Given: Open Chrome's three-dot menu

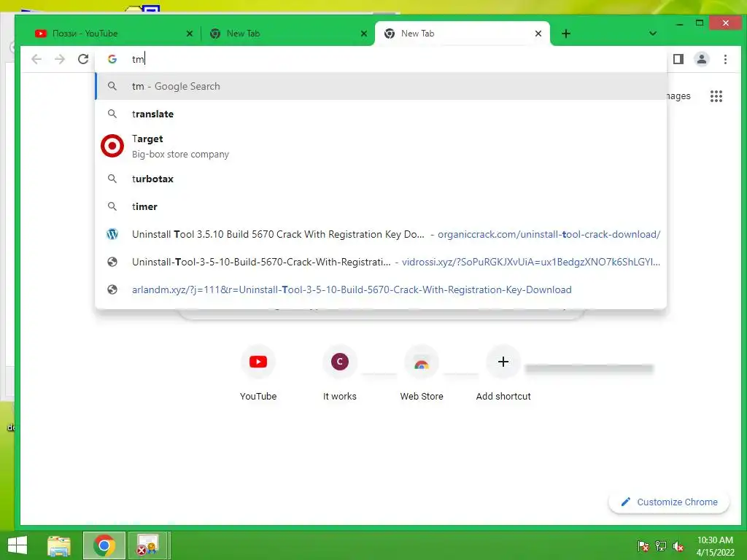Looking at the screenshot, I should click(x=725, y=59).
